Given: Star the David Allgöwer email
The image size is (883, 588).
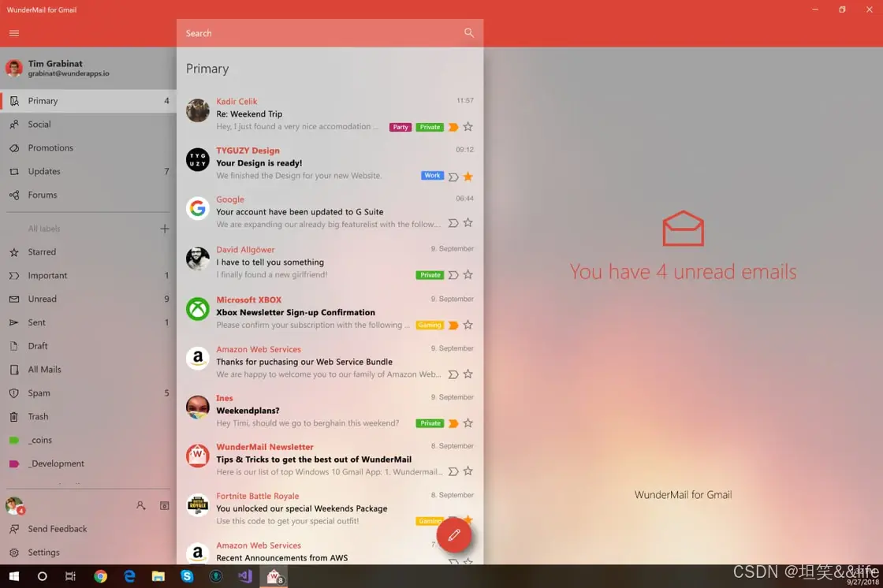Looking at the screenshot, I should (x=468, y=275).
